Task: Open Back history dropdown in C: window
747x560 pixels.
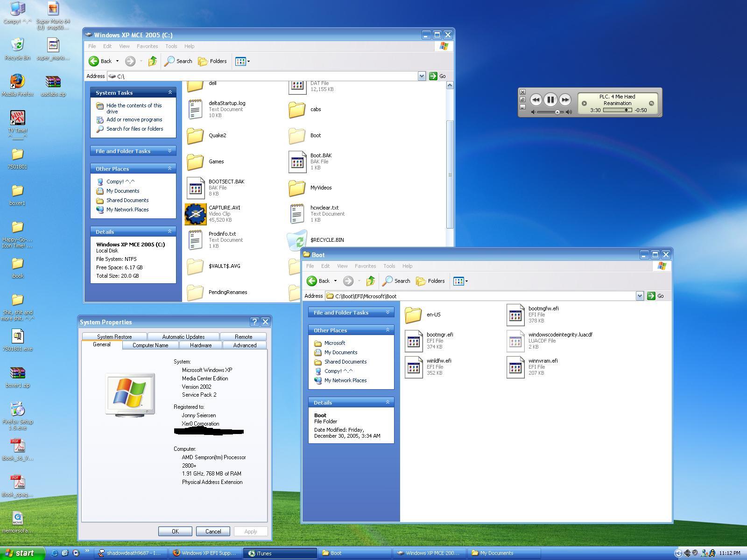Action: click(117, 61)
